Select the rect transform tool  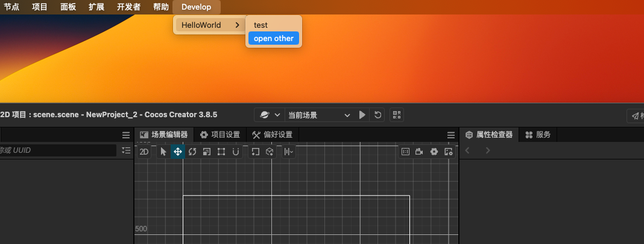[x=221, y=152]
